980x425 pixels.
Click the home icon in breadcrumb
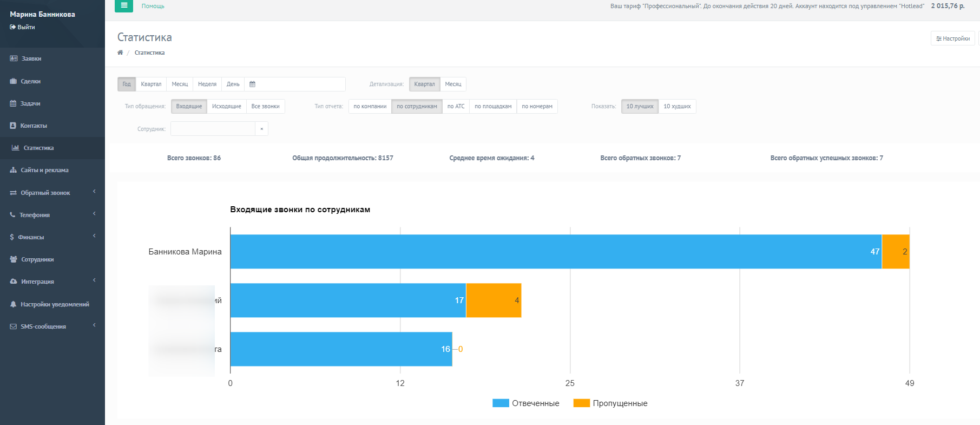(120, 53)
